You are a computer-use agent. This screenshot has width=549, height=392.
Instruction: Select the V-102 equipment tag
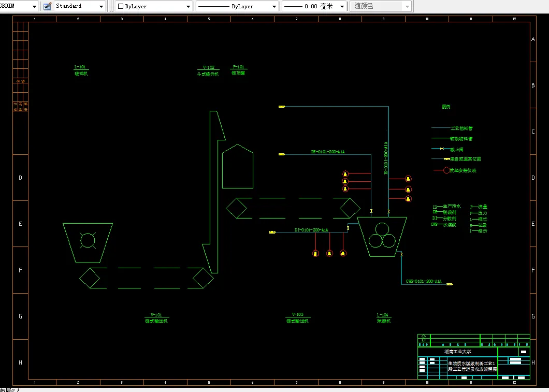(208, 67)
